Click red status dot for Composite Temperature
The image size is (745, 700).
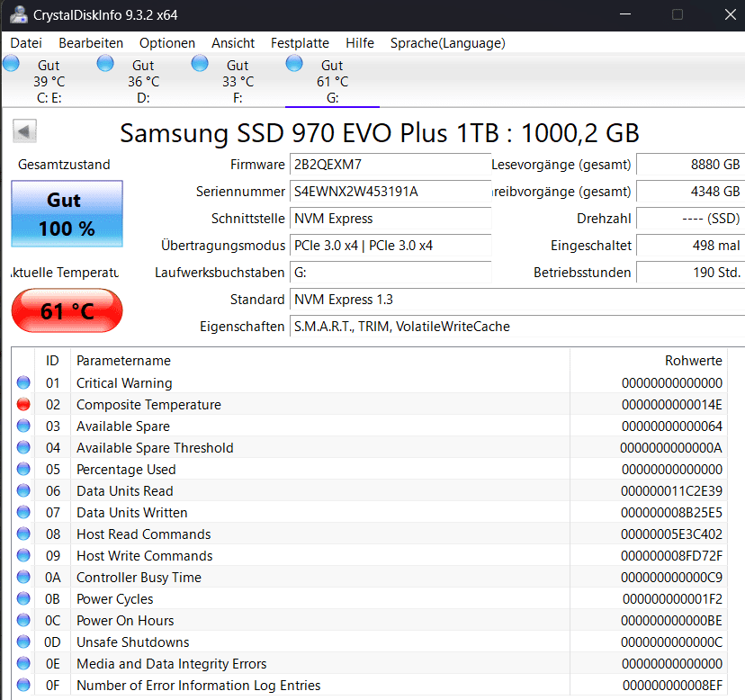click(23, 404)
